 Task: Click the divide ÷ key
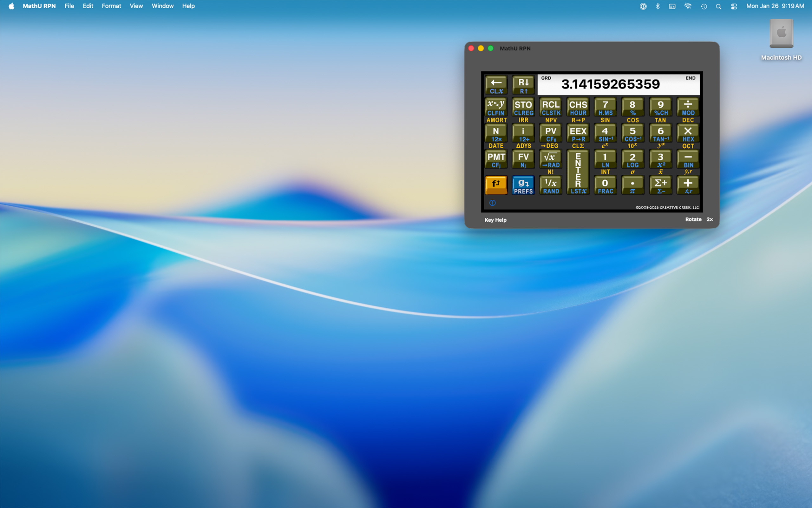[x=688, y=107]
